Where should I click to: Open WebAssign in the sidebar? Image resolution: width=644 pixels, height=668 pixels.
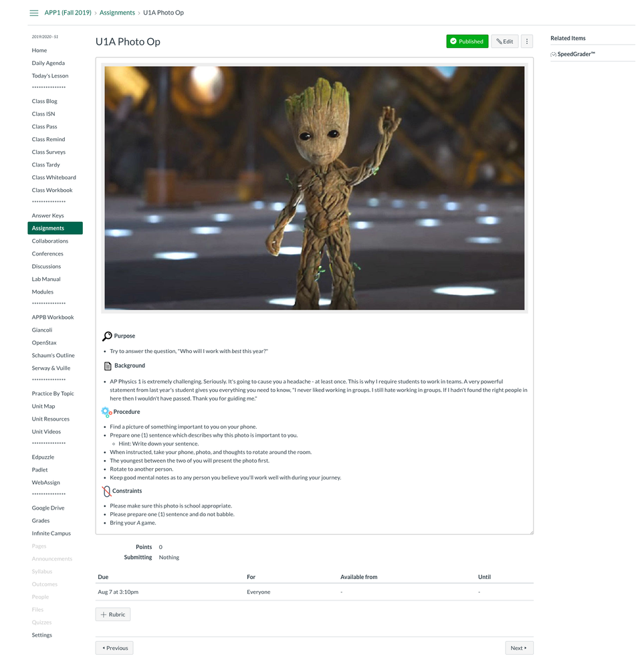[x=45, y=483]
